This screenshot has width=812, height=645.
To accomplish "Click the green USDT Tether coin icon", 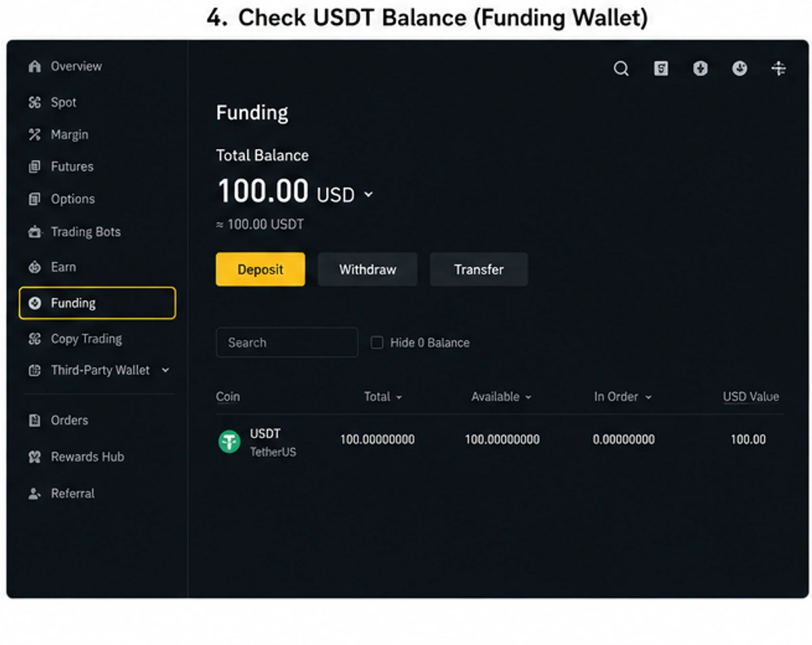I will pos(229,442).
